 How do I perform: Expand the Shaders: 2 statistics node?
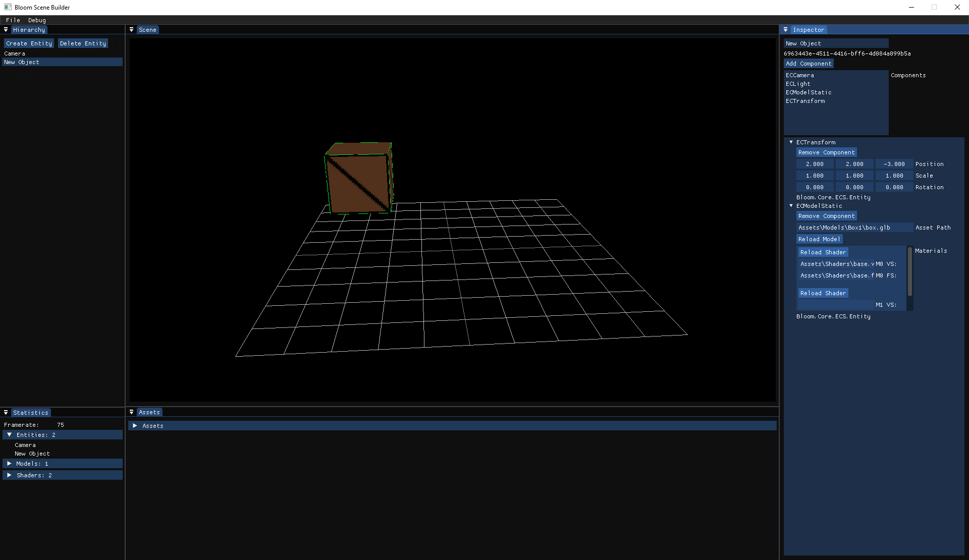point(9,475)
